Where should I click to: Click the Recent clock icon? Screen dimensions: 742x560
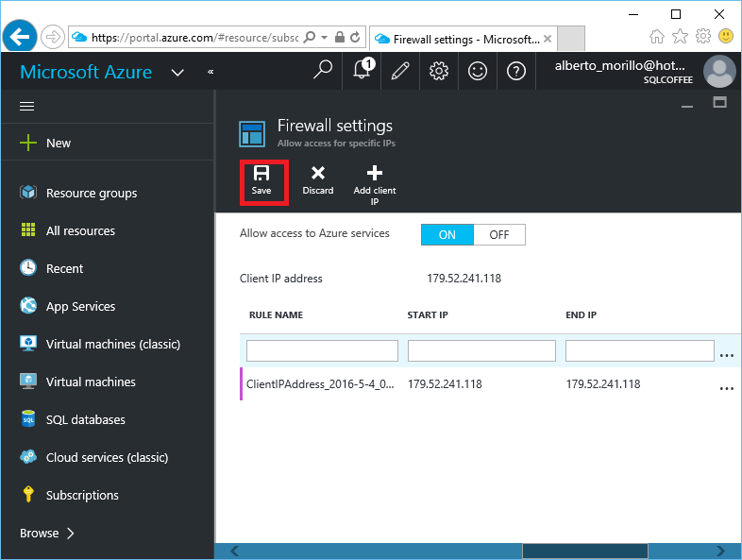[28, 267]
